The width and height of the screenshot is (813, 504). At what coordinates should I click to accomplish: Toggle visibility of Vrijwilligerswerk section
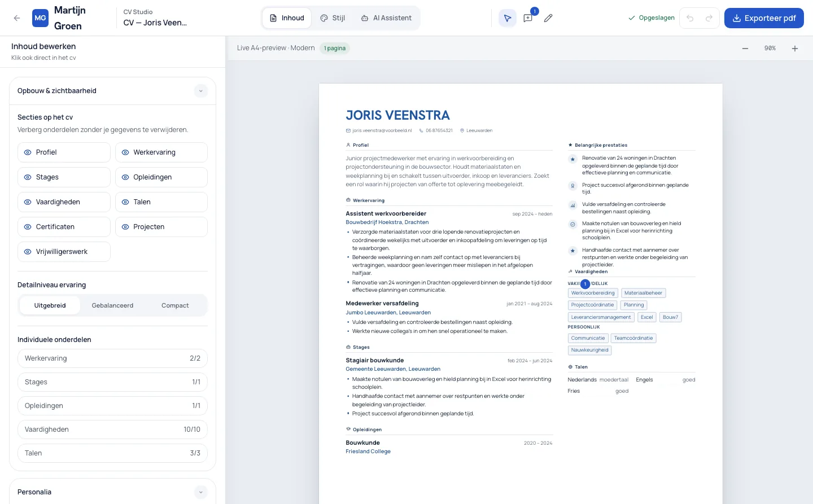(64, 252)
